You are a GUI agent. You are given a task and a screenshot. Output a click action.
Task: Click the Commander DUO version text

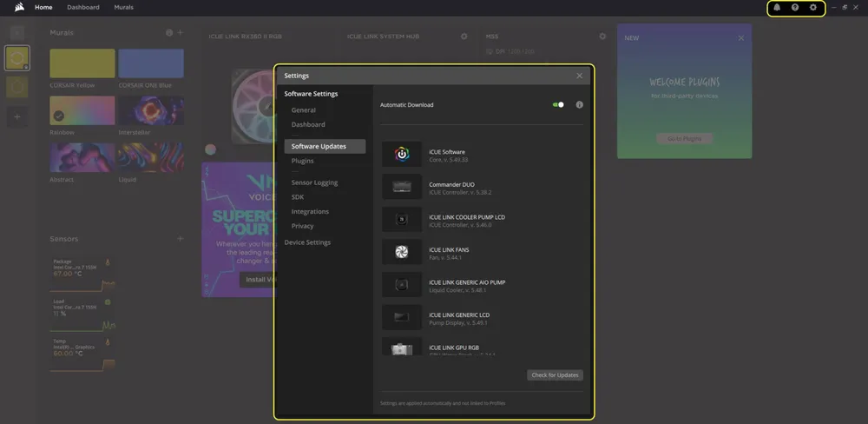pos(460,193)
